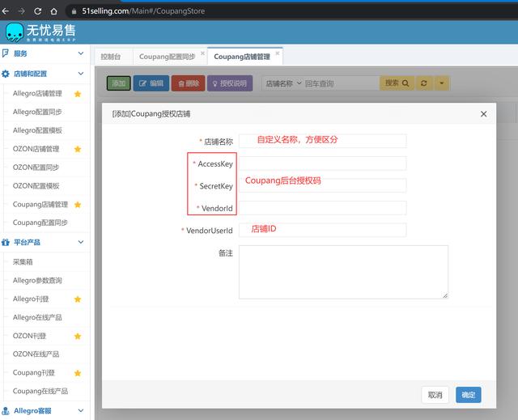Click the 取消 button in the dialog

(x=435, y=395)
